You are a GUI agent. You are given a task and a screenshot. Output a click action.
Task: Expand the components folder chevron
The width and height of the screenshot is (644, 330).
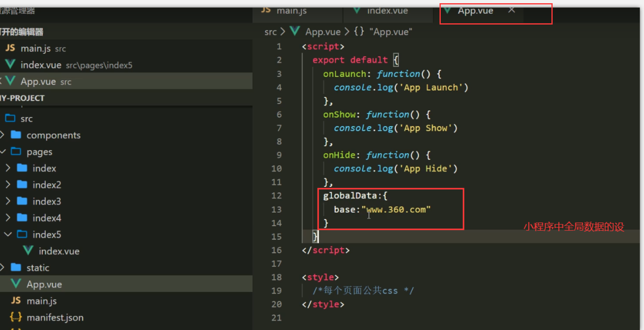(2, 135)
